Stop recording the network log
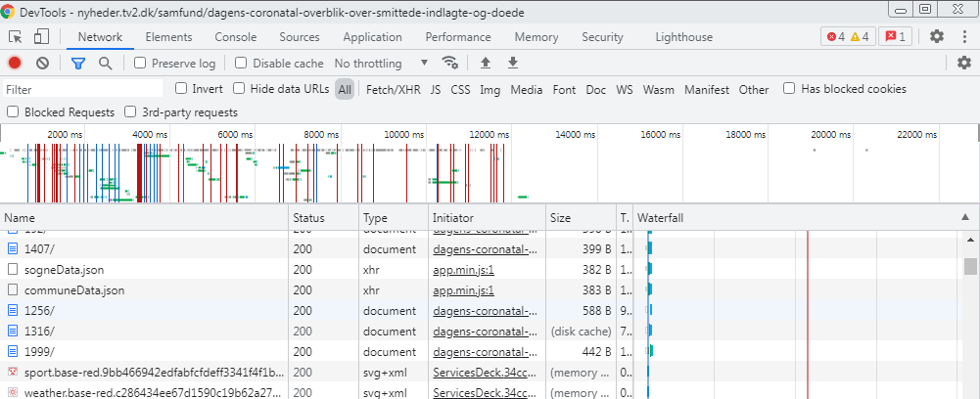 pyautogui.click(x=15, y=64)
